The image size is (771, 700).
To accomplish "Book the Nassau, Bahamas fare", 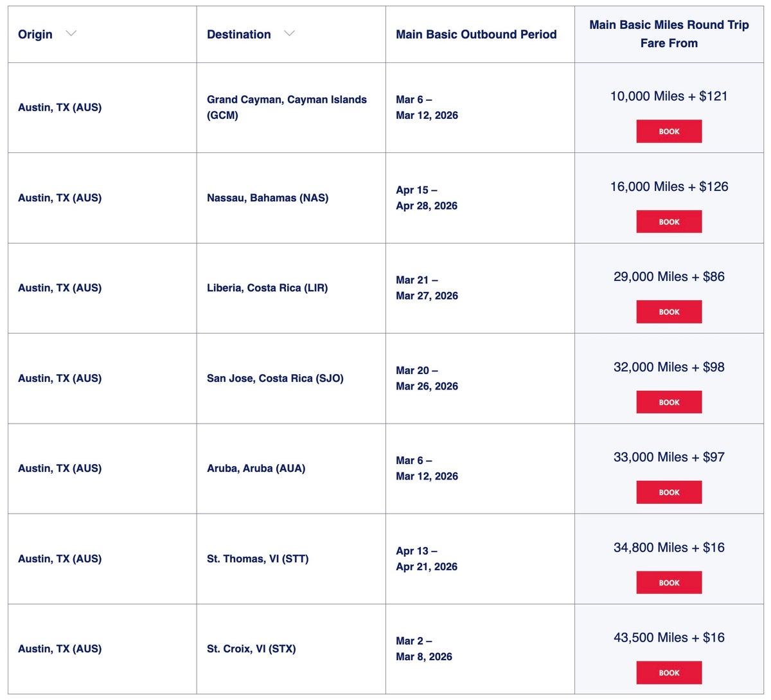I will (x=669, y=221).
